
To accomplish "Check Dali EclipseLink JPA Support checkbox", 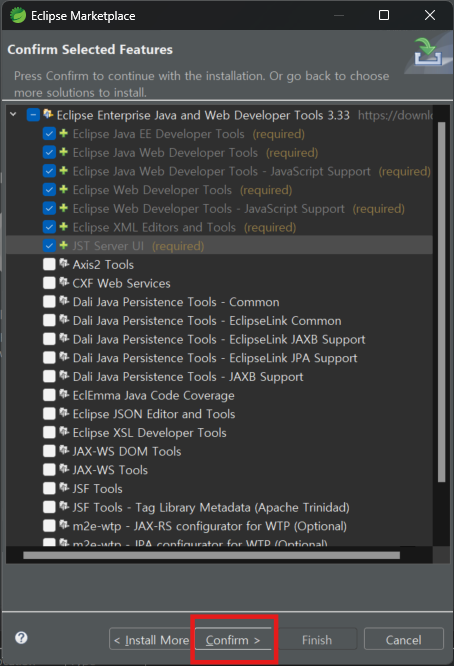I will [49, 358].
